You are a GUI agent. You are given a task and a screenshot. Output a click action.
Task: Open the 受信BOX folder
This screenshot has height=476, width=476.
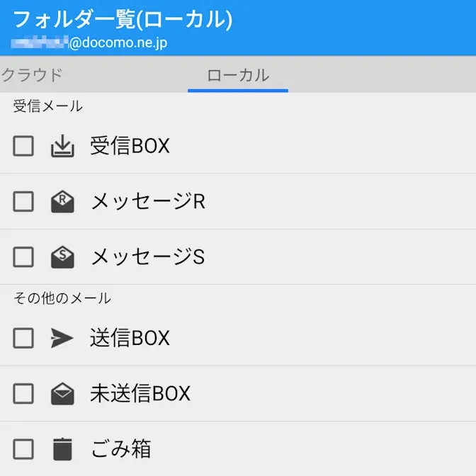click(x=130, y=146)
